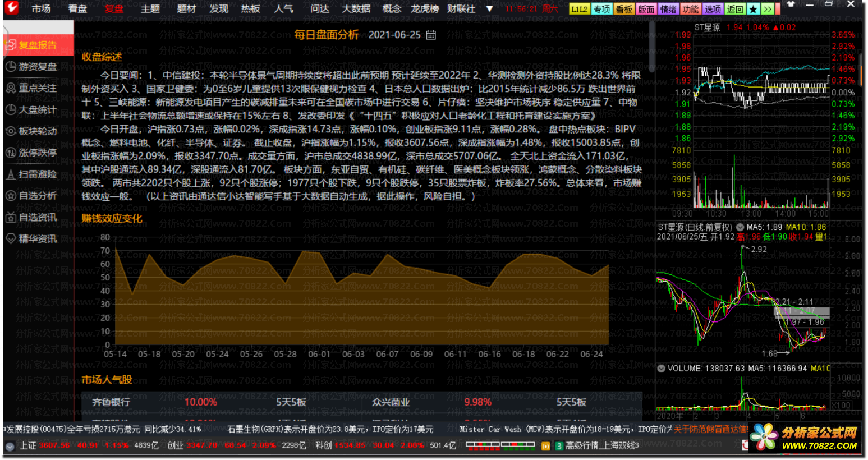The height and width of the screenshot is (460, 868).
Task: Open the 题材 menu
Action: coord(186,9)
